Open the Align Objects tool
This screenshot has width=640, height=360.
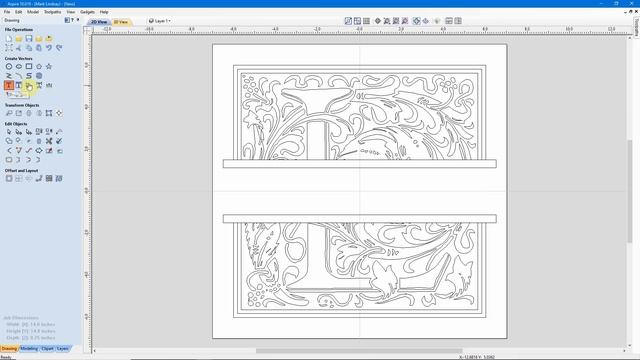(x=59, y=113)
